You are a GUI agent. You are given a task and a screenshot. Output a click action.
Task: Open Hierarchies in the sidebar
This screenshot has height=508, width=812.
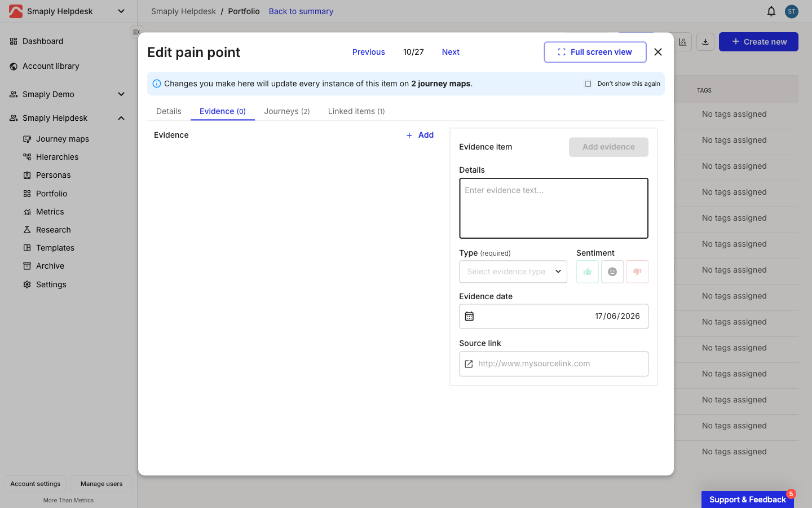(x=57, y=157)
